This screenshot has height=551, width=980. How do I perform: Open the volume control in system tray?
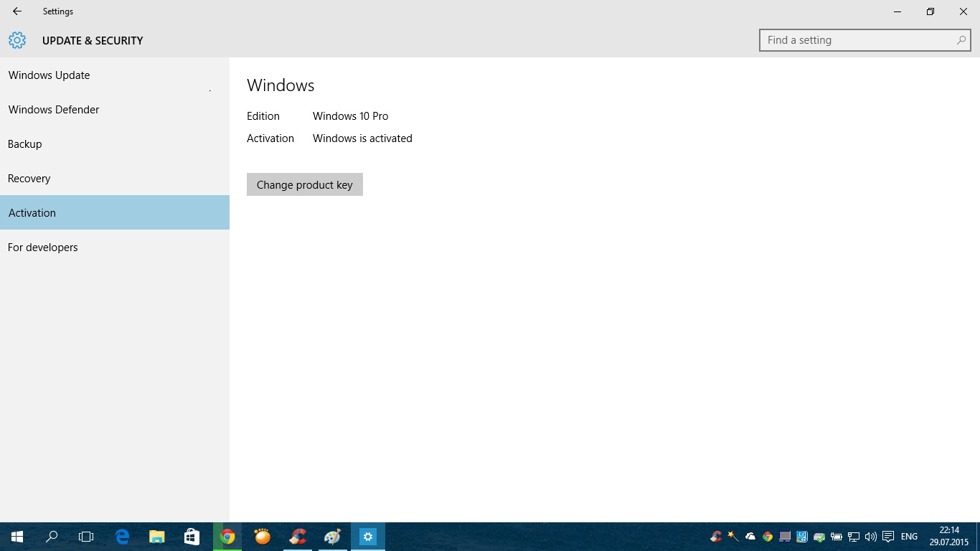click(x=871, y=537)
